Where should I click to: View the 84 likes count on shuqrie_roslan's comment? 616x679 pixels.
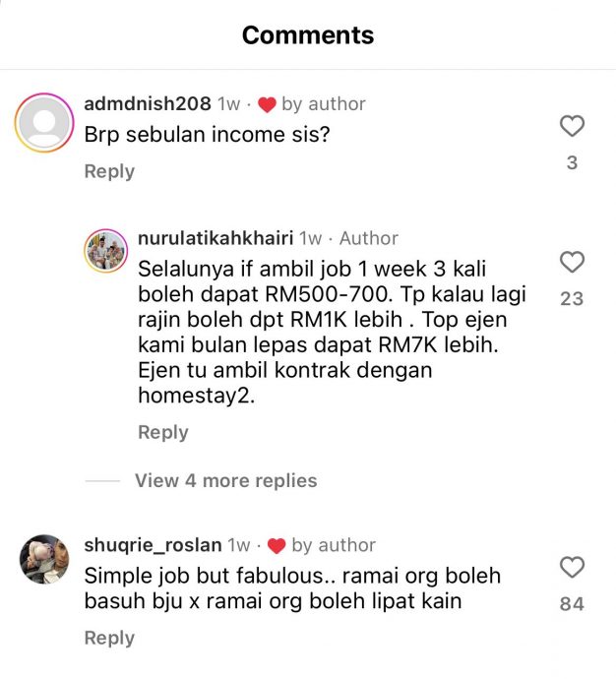click(572, 604)
